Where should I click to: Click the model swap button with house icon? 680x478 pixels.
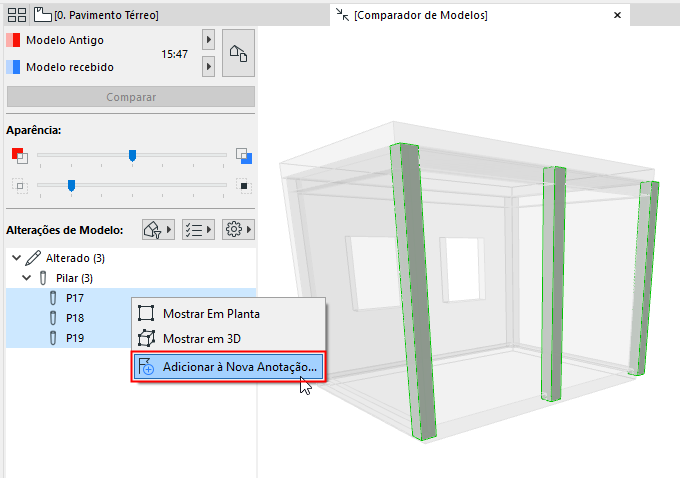click(x=238, y=53)
